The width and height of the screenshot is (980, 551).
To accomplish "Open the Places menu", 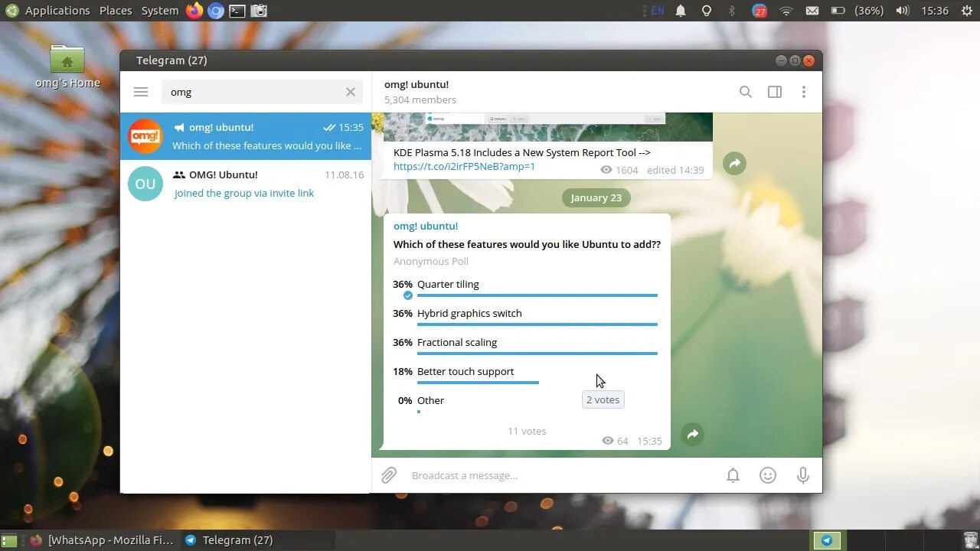I will [x=116, y=11].
